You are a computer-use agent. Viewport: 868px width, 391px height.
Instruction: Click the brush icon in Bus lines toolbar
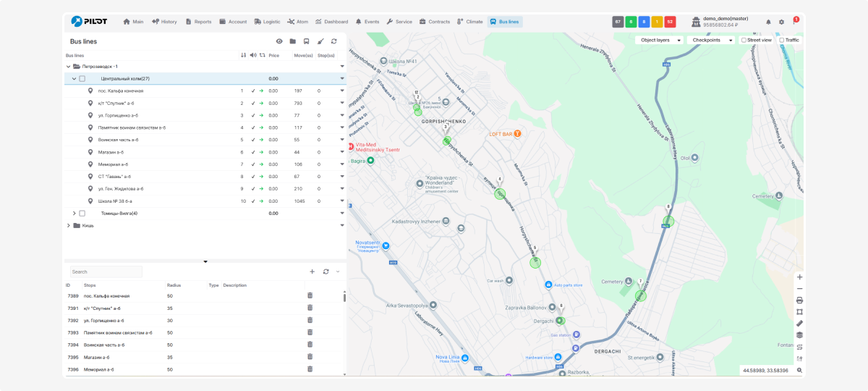click(x=320, y=42)
